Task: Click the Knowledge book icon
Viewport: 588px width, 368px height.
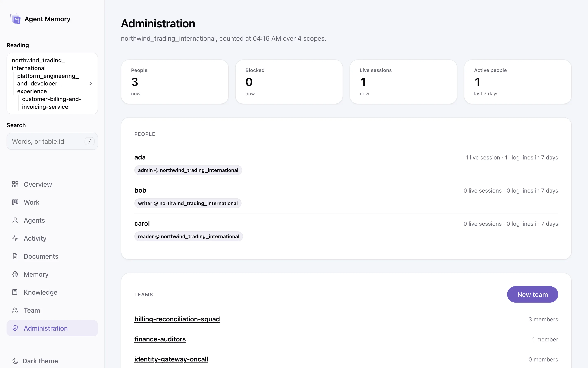Action: click(15, 292)
